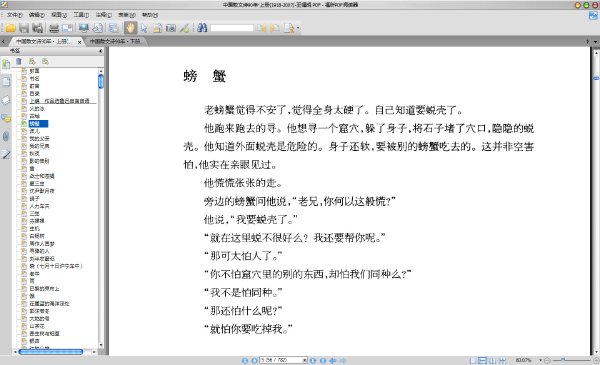
Task: Go to the previous page button
Action: 254,360
